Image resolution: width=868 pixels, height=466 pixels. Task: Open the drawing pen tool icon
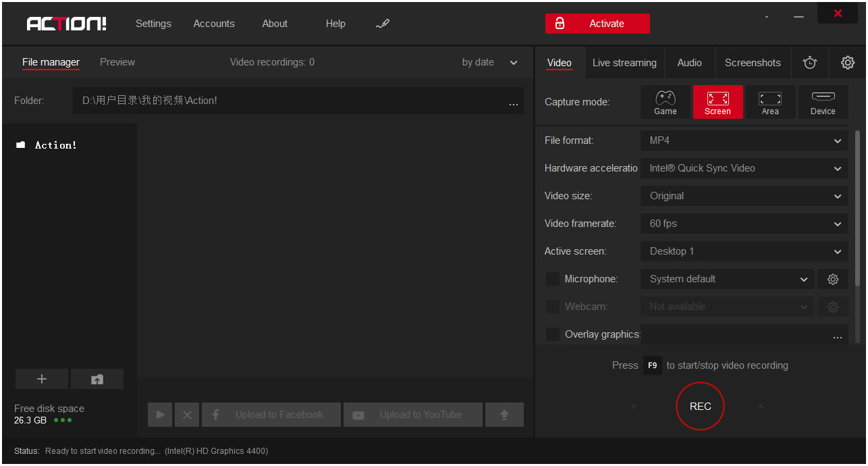pyautogui.click(x=383, y=24)
